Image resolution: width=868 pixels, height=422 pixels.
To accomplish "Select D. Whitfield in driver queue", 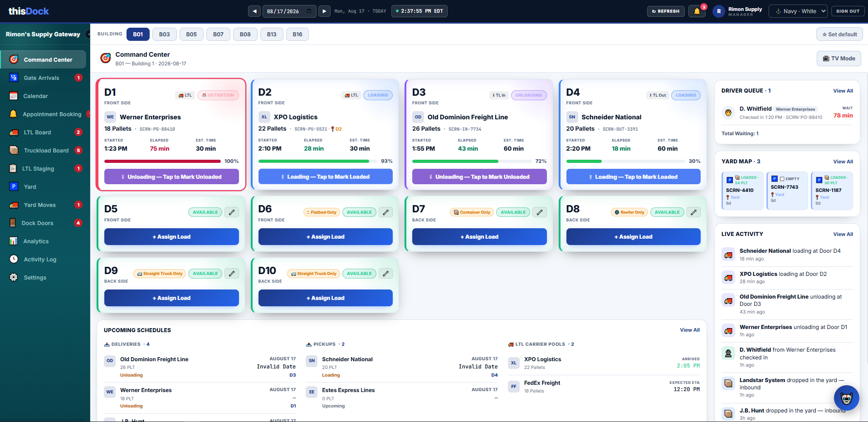I will pyautogui.click(x=787, y=113).
